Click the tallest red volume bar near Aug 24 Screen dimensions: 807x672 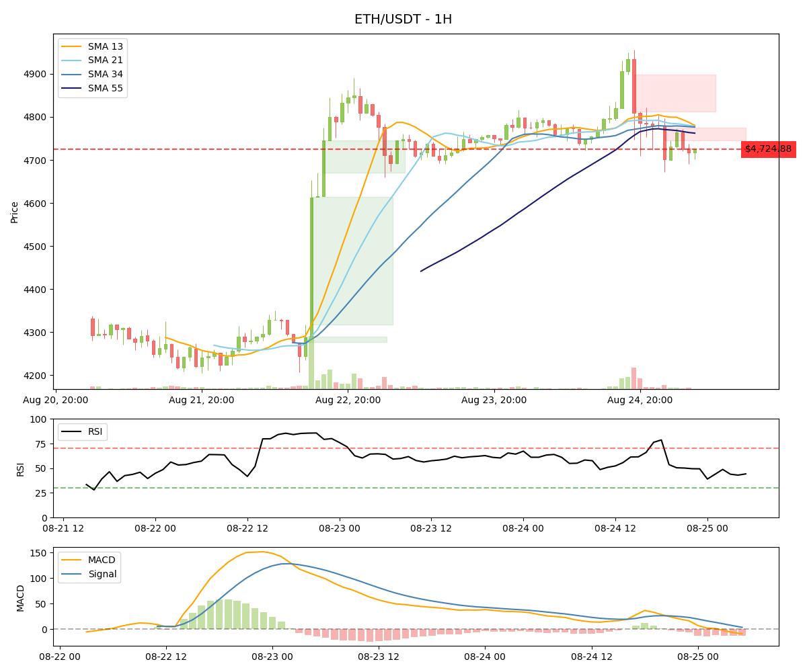pos(633,378)
